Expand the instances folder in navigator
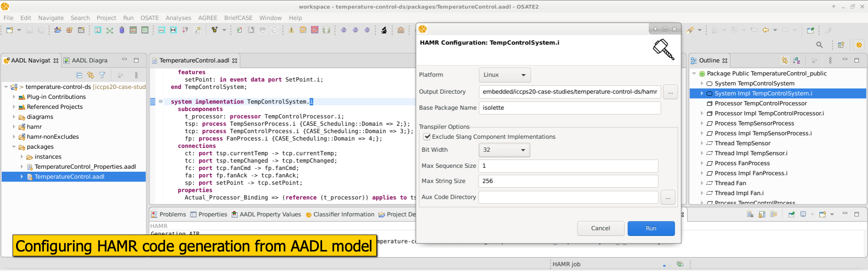The image size is (868, 271). [22, 157]
